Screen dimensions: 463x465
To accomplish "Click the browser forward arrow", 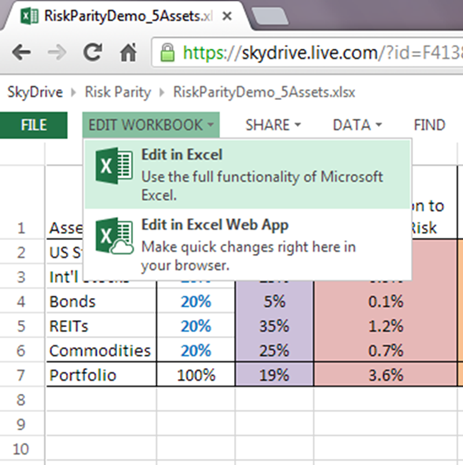I will [57, 52].
